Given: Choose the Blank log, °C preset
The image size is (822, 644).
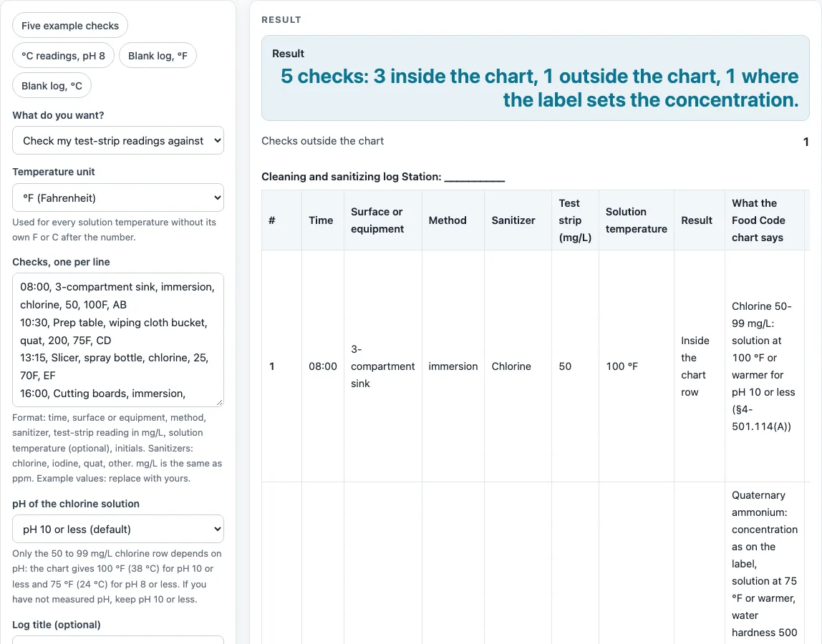Looking at the screenshot, I should coord(52,86).
